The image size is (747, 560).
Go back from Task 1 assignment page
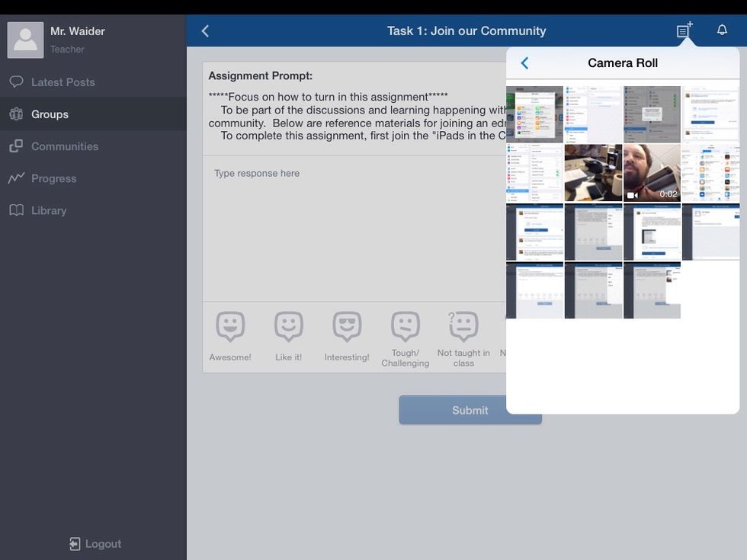(205, 31)
